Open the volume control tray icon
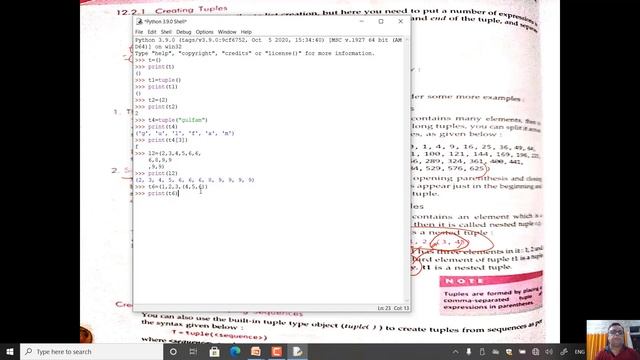This screenshot has width=640, height=360. coord(549,351)
